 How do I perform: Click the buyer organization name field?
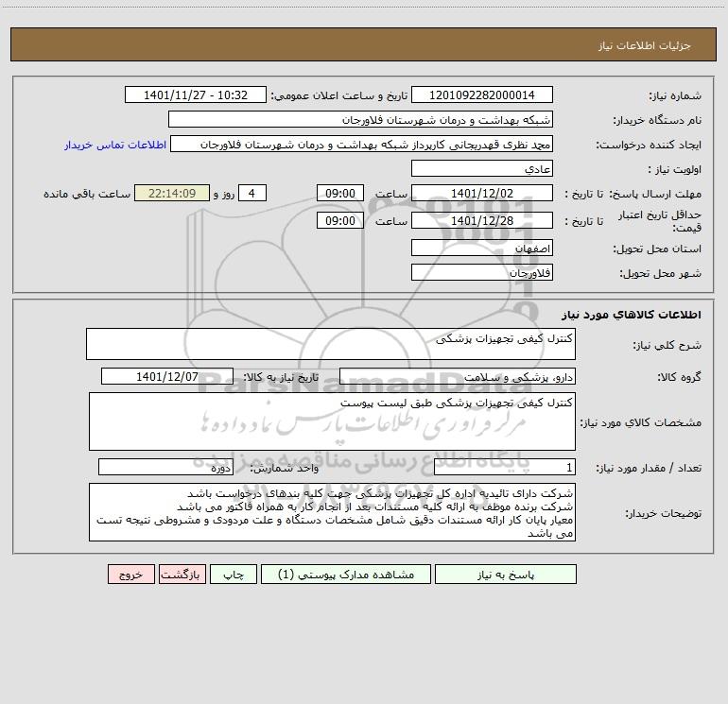coord(360,119)
